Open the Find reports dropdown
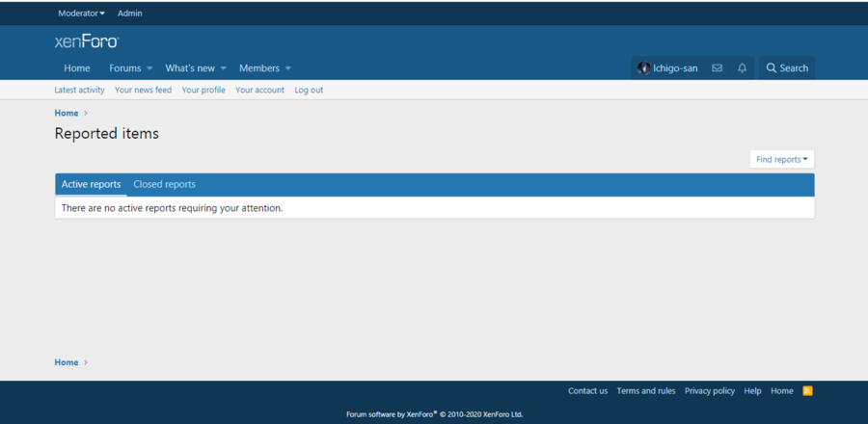The width and height of the screenshot is (868, 424). pyautogui.click(x=781, y=159)
